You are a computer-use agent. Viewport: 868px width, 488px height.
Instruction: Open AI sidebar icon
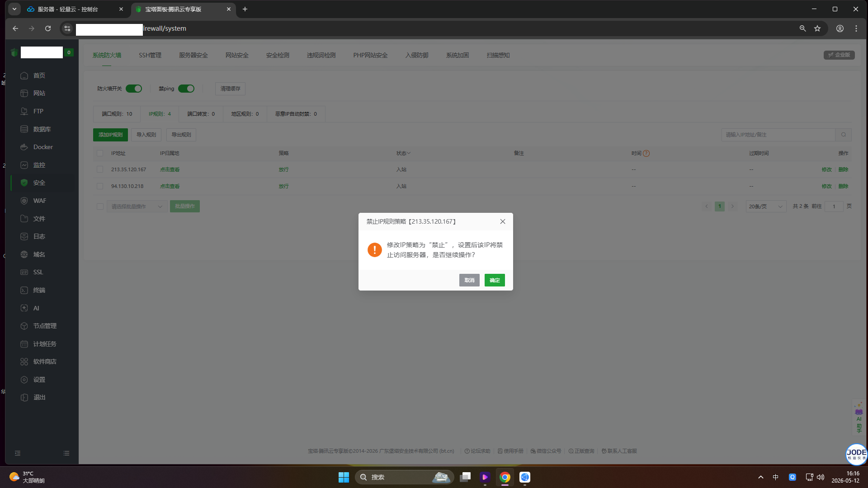coord(24,308)
